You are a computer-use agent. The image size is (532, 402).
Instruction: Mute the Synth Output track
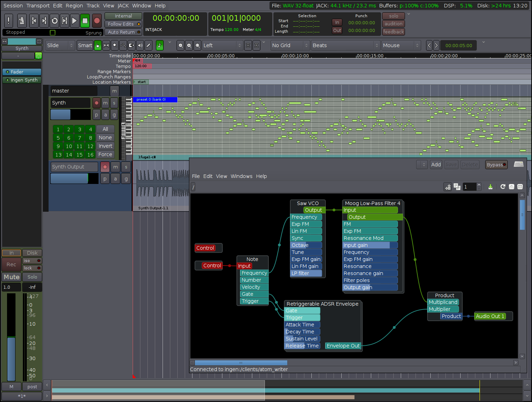coord(115,167)
